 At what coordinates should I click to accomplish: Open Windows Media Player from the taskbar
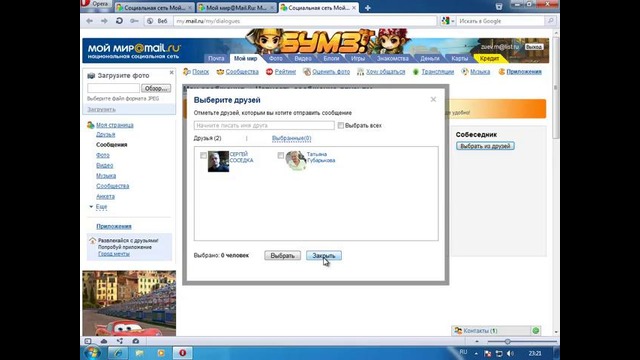pyautogui.click(x=161, y=353)
